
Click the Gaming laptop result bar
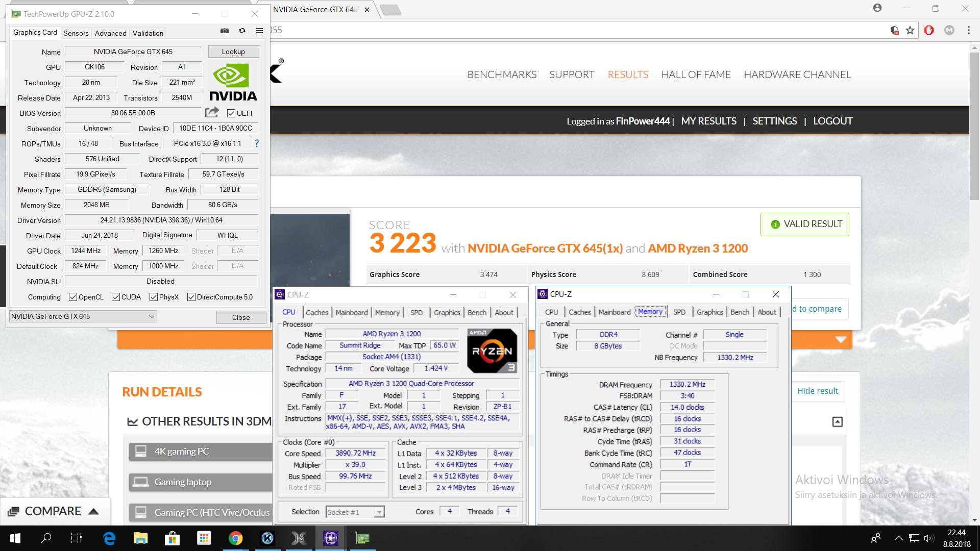201,482
